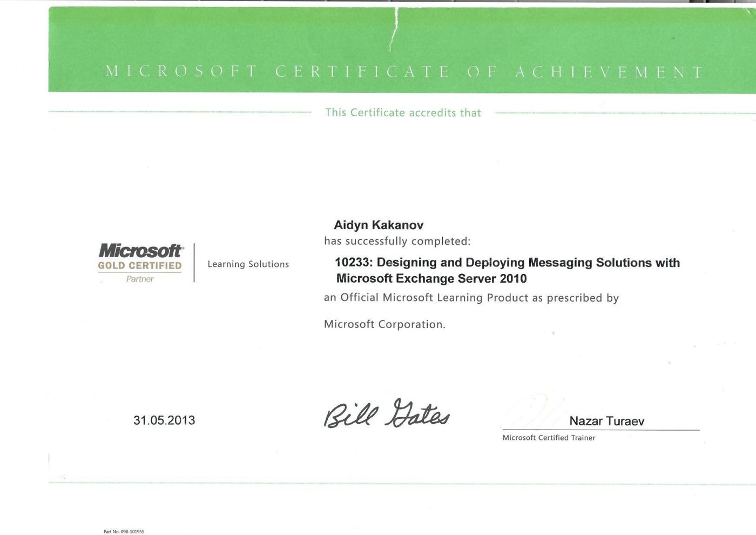Click the 'Learning Solutions' label
Image resolution: width=756 pixels, height=535 pixels.
pos(248,264)
